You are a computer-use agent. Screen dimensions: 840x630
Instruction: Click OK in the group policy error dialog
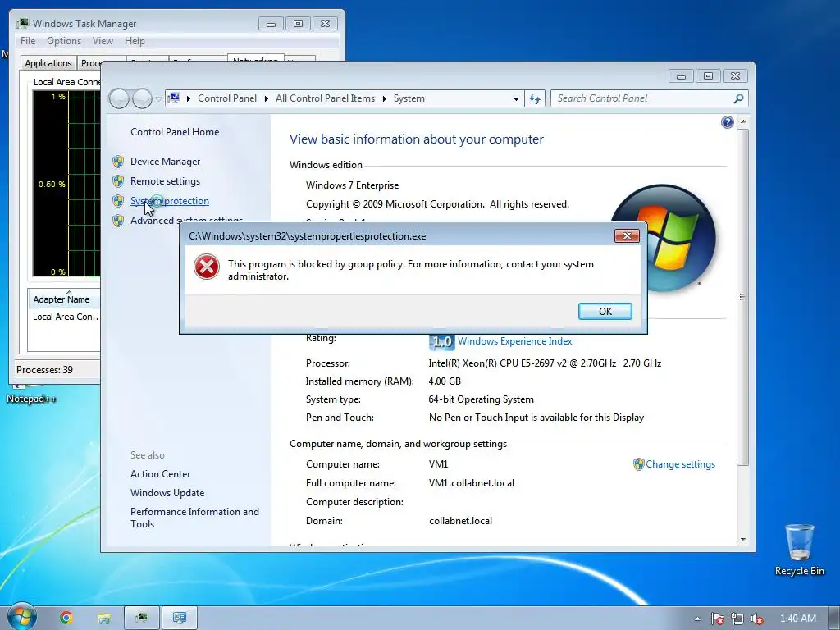click(605, 311)
